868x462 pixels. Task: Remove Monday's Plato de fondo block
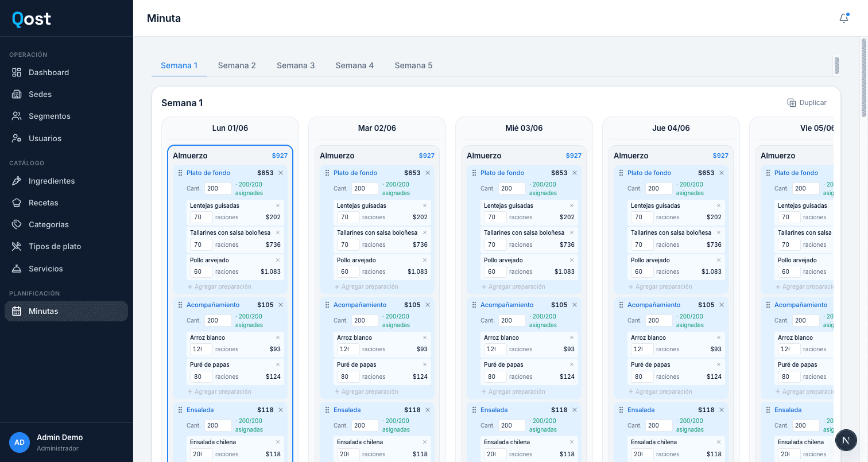pos(281,173)
